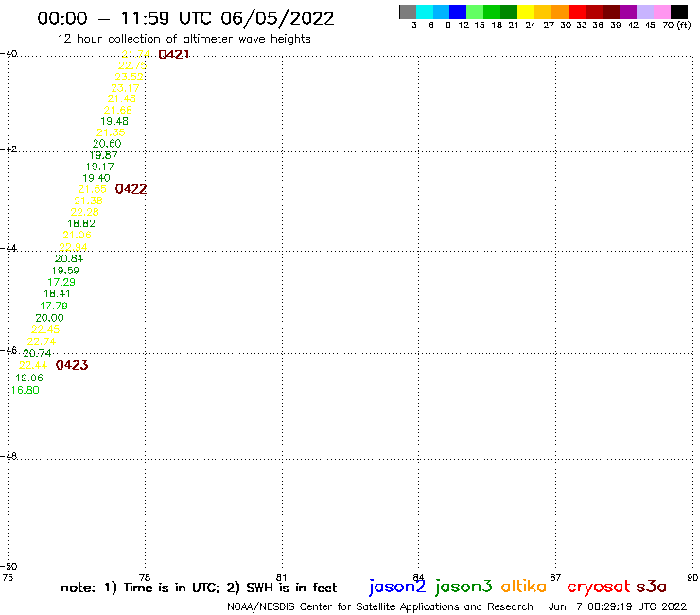
Task: Click the pink legend color swatch
Action: click(x=662, y=11)
